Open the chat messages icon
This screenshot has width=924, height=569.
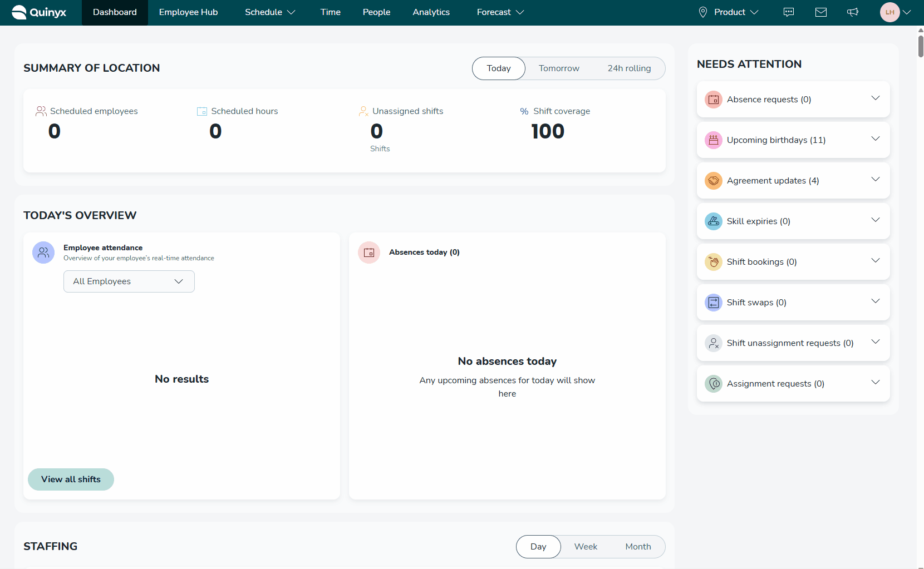788,12
